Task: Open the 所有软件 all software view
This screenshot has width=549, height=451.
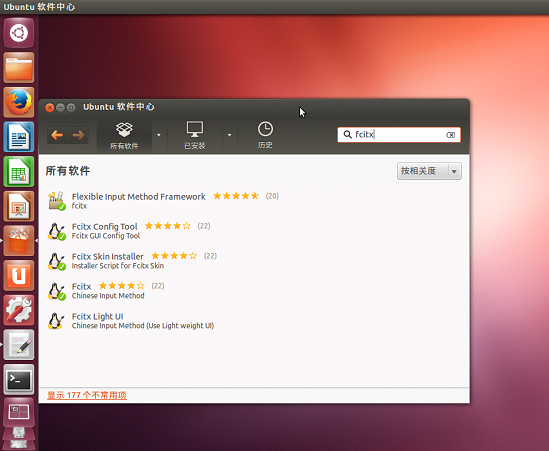Action: click(x=124, y=136)
